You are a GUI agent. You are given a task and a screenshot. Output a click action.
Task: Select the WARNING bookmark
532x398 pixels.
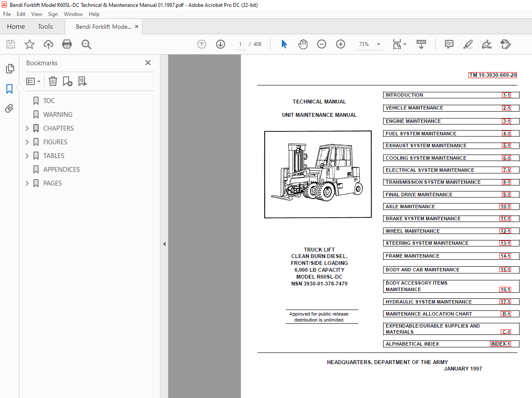click(58, 115)
